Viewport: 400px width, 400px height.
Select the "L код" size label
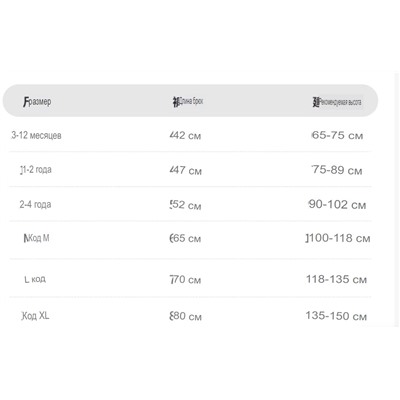click(35, 279)
